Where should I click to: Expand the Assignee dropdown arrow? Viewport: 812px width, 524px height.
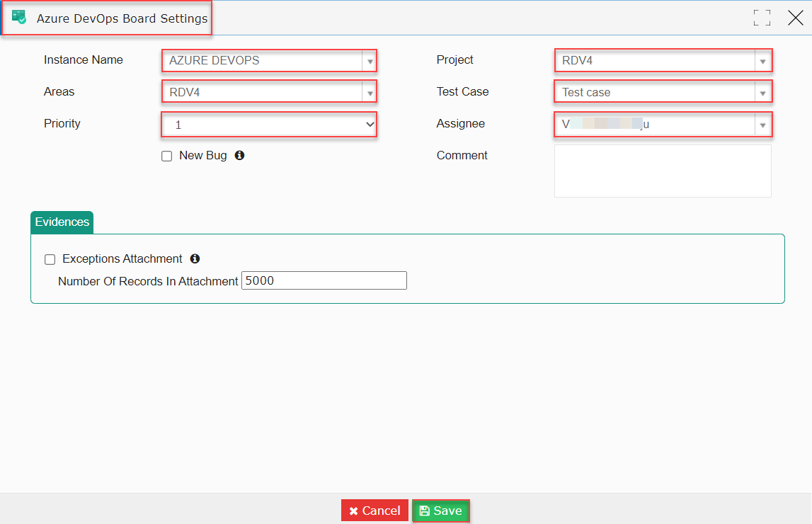[x=762, y=125]
